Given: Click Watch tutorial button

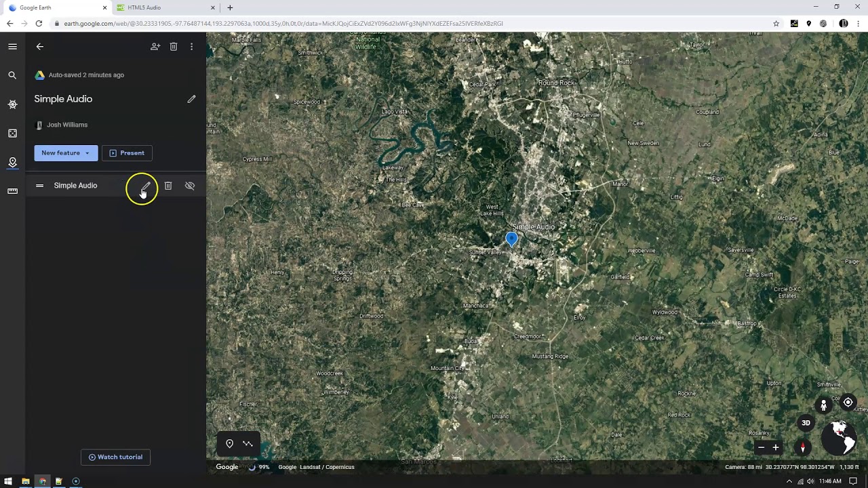Looking at the screenshot, I should (115, 457).
